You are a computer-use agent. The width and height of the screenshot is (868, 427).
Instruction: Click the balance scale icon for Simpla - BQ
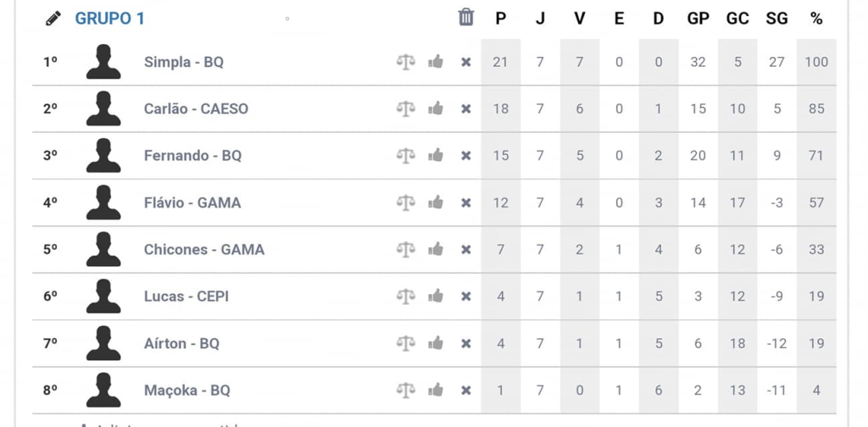406,62
